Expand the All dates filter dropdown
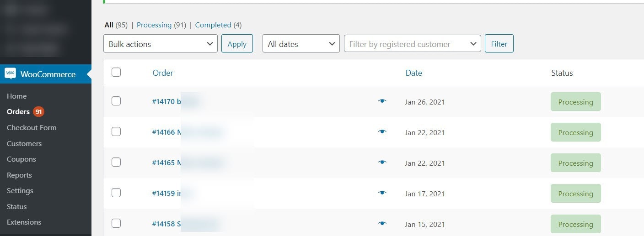 [x=301, y=44]
